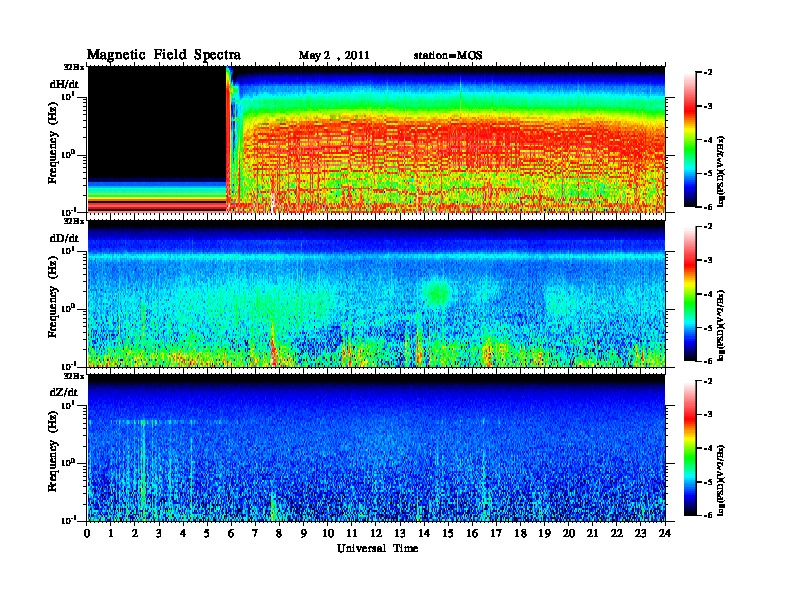Click hour tick label 13 on time axis

click(400, 534)
